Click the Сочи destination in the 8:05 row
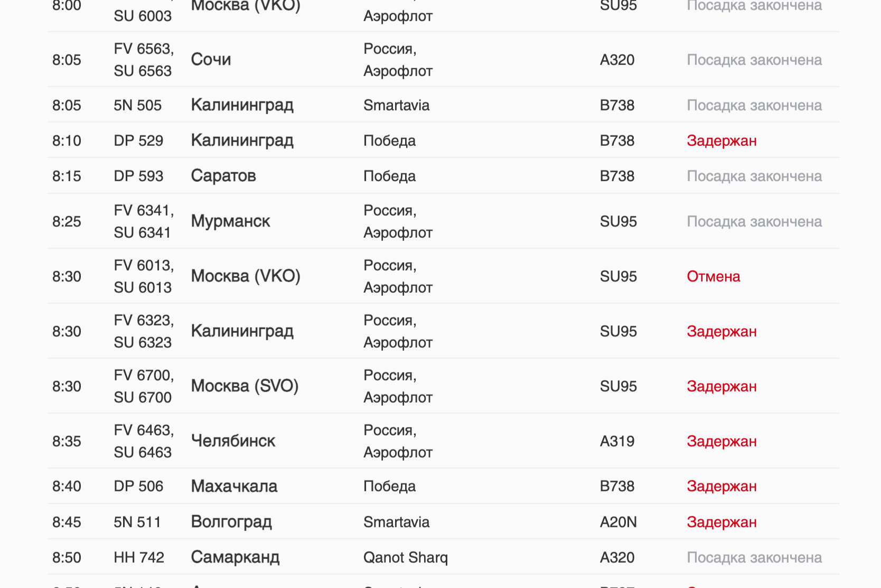The width and height of the screenshot is (881, 588). [x=211, y=59]
